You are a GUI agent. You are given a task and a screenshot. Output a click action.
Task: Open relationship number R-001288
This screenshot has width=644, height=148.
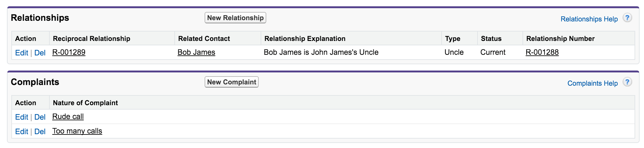542,52
